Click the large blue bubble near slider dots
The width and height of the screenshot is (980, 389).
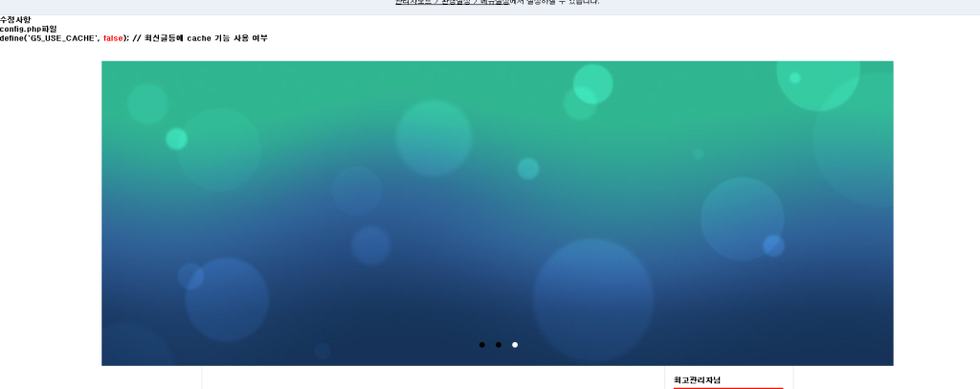(x=592, y=298)
